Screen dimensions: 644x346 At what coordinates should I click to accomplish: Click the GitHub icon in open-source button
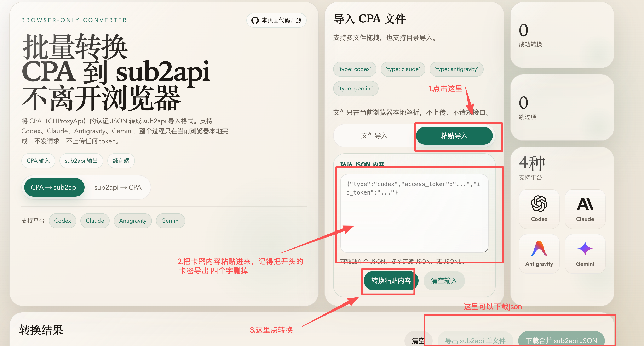click(x=255, y=20)
